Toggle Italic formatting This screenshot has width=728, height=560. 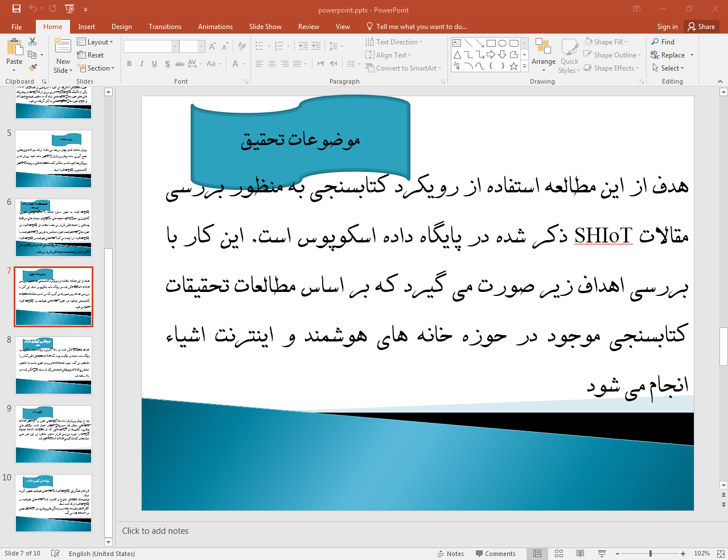(x=142, y=64)
